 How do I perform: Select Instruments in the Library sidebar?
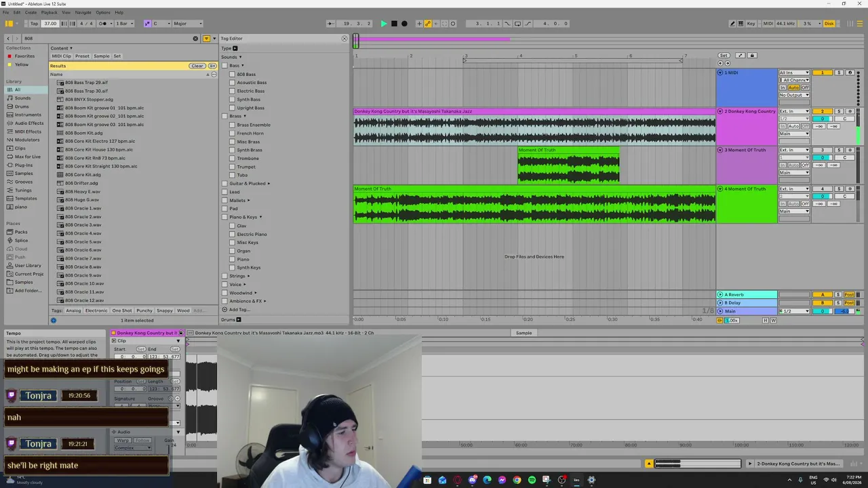pos(28,115)
